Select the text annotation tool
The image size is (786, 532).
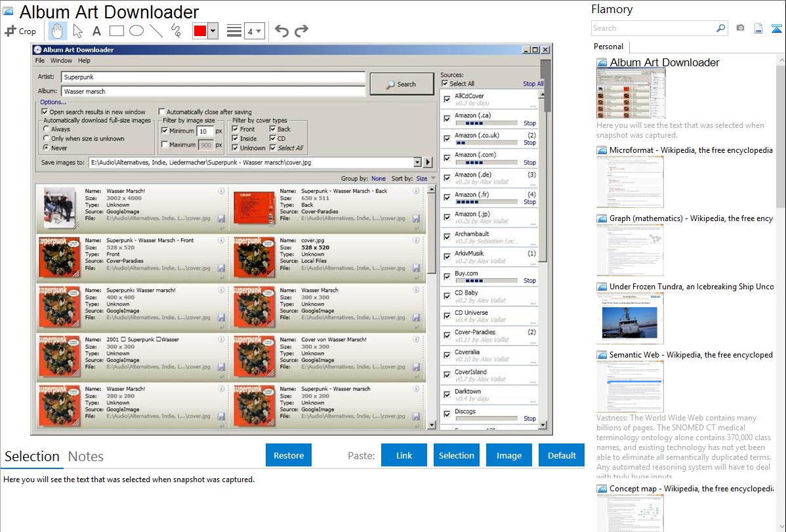point(96,31)
